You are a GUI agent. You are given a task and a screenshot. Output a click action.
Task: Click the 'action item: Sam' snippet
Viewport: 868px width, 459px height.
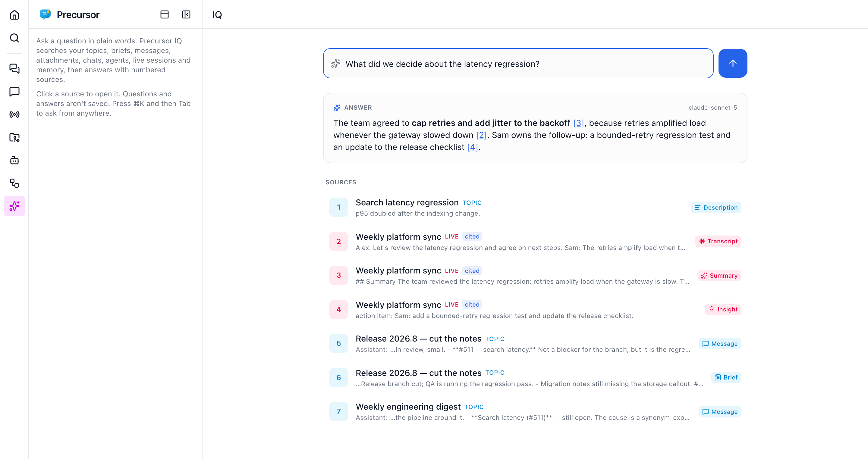tap(494, 316)
